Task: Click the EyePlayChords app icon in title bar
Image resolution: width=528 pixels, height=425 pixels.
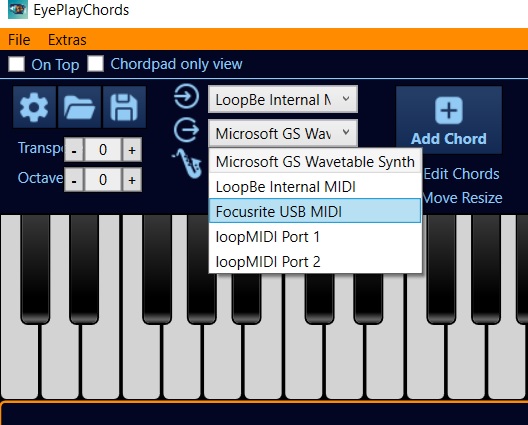Action: 18,9
